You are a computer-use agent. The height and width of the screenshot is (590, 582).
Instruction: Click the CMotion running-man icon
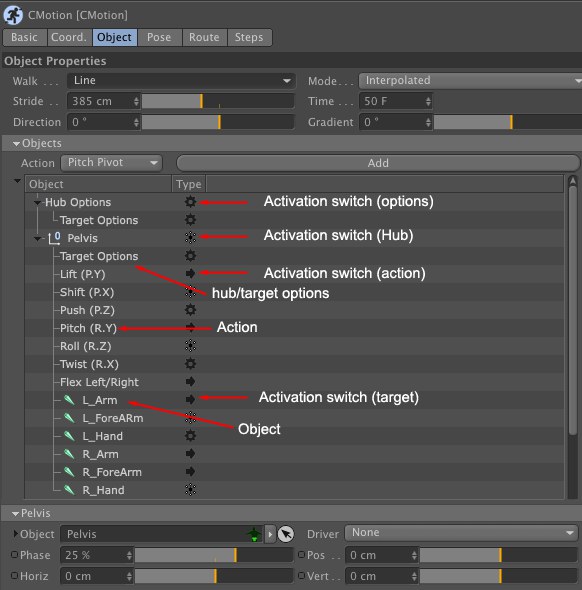pos(13,15)
